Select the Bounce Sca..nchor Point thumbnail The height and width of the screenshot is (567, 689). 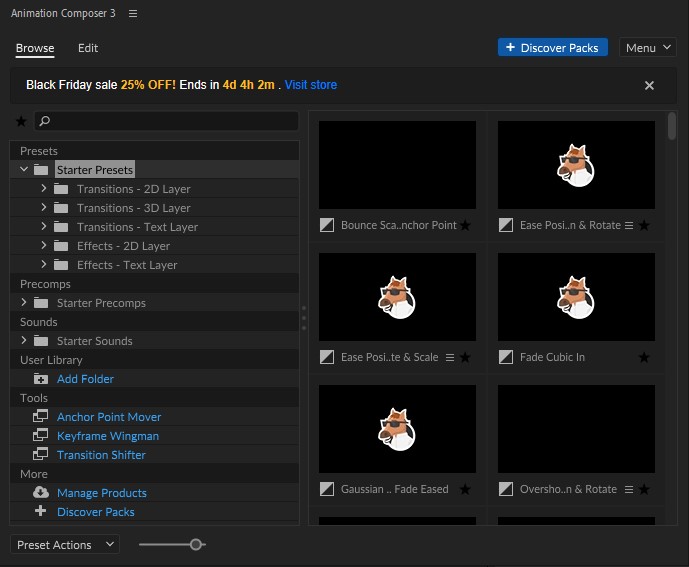pyautogui.click(x=397, y=165)
